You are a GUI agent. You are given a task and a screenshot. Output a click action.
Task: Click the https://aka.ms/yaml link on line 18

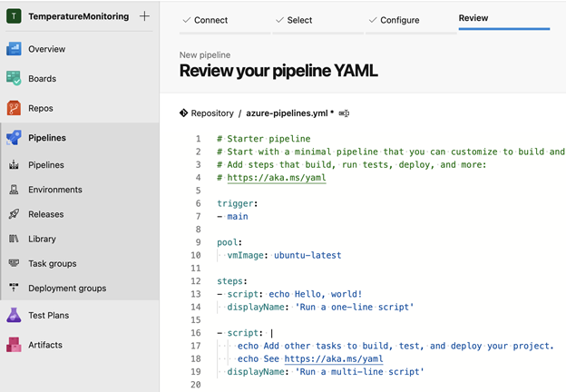pyautogui.click(x=334, y=358)
